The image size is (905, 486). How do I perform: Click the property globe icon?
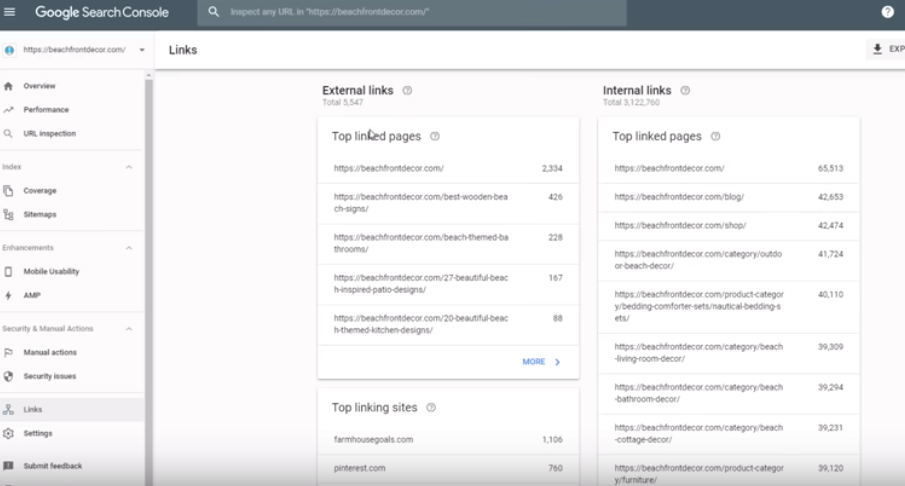[9, 50]
